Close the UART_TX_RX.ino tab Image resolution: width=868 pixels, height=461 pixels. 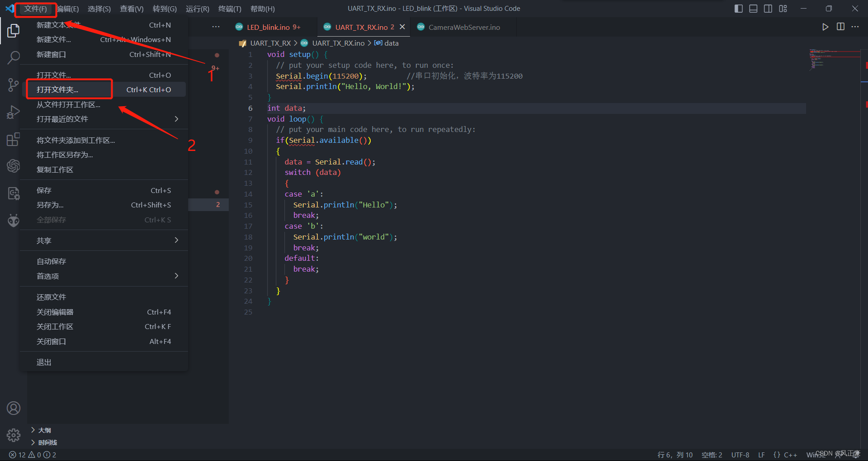click(402, 27)
